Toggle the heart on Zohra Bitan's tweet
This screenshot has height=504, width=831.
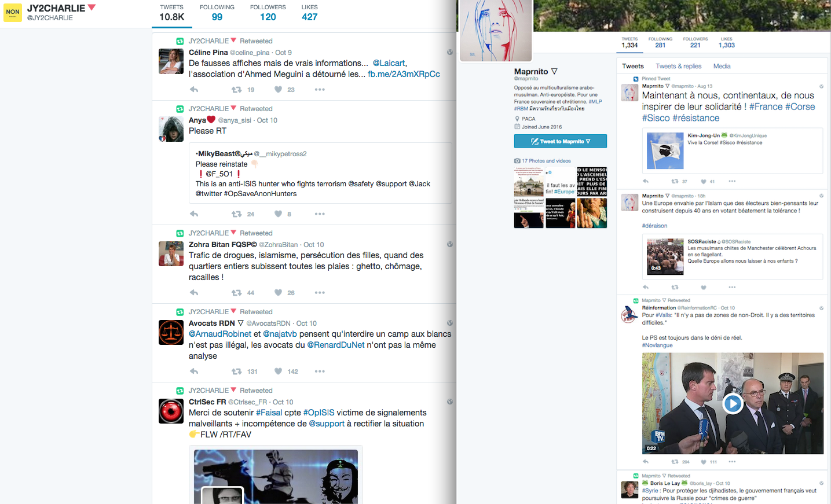tap(279, 293)
